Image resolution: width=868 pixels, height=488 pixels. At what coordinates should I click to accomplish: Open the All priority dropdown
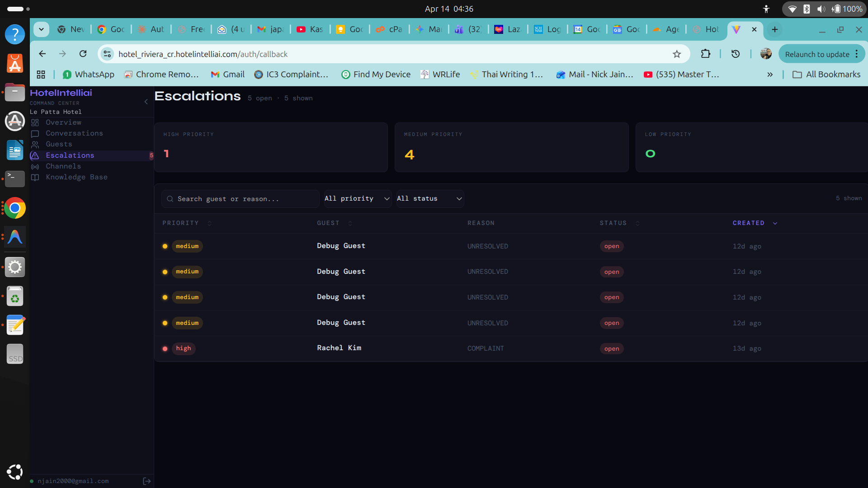(357, 199)
